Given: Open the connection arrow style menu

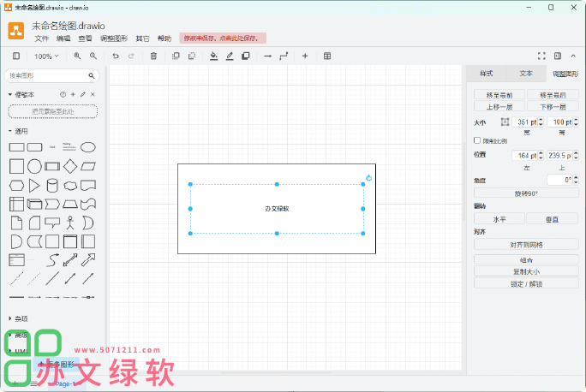Looking at the screenshot, I should 267,56.
